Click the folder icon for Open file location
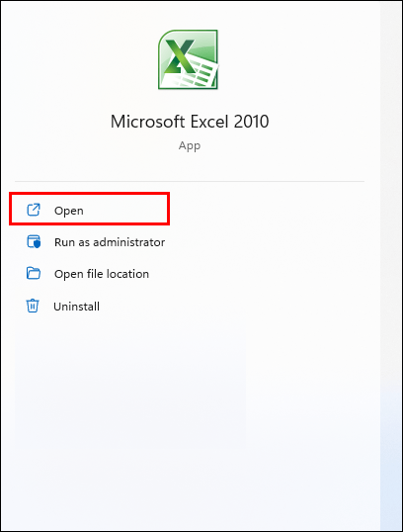 [x=34, y=273]
